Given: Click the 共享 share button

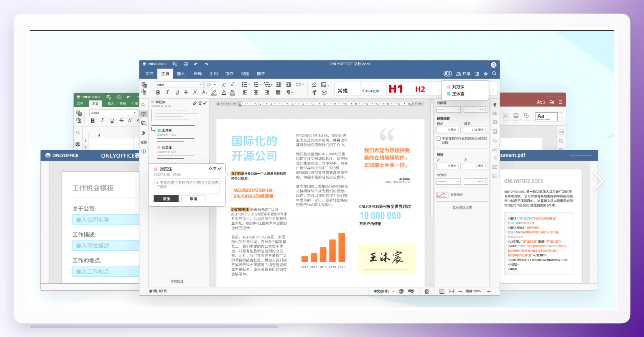Looking at the screenshot, I should [x=463, y=74].
